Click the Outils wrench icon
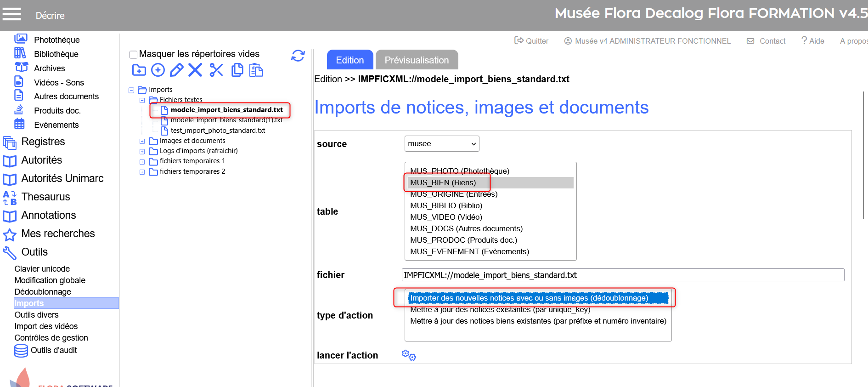Image resolution: width=868 pixels, height=387 pixels. tap(10, 253)
